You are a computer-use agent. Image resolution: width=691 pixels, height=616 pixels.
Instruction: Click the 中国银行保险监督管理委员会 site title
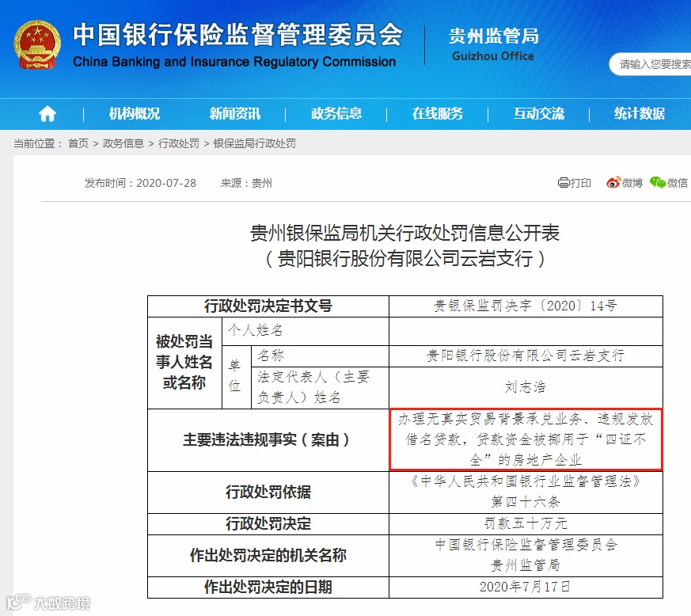point(238,34)
